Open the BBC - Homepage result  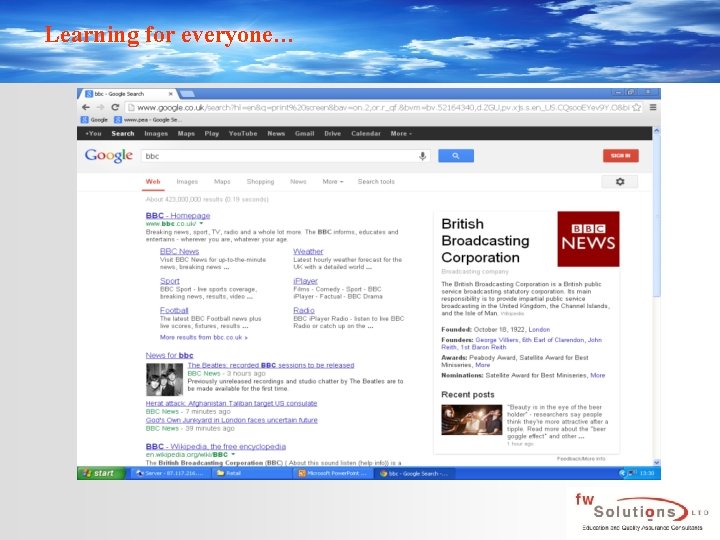[x=178, y=215]
